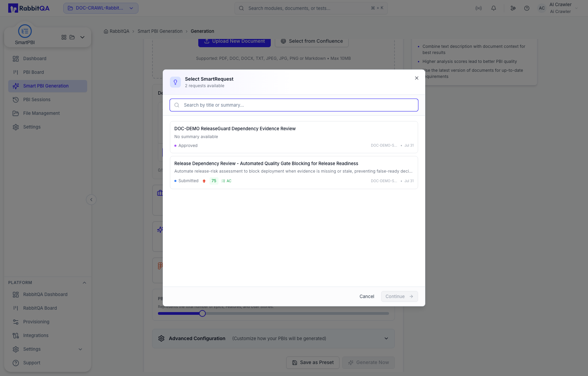This screenshot has height=376, width=588.
Task: Select DOC-DEMO ReleaseGuard Dependency Evidence Review request
Action: 294,137
